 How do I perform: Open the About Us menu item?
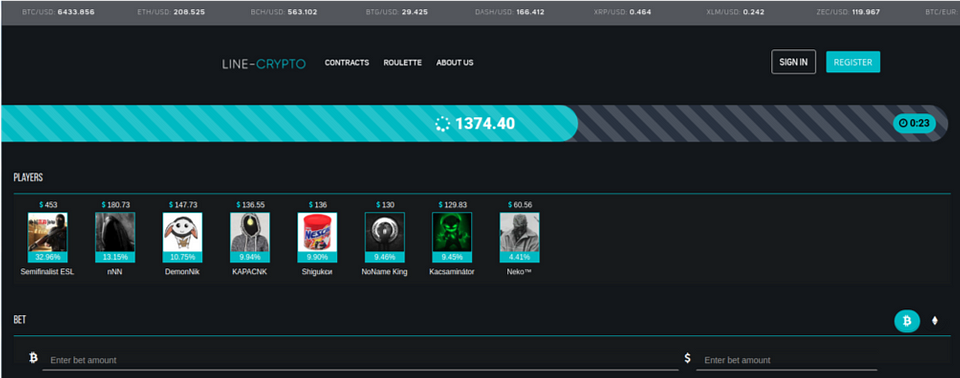(455, 62)
